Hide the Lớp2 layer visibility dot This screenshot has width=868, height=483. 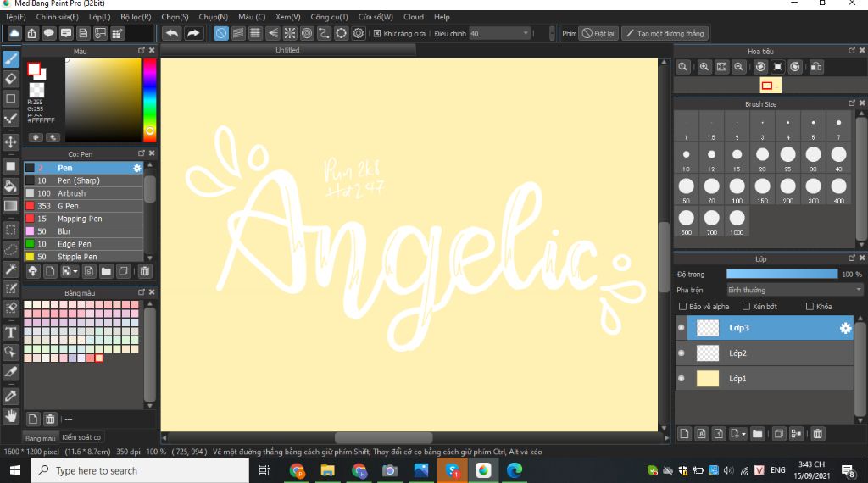tap(682, 353)
